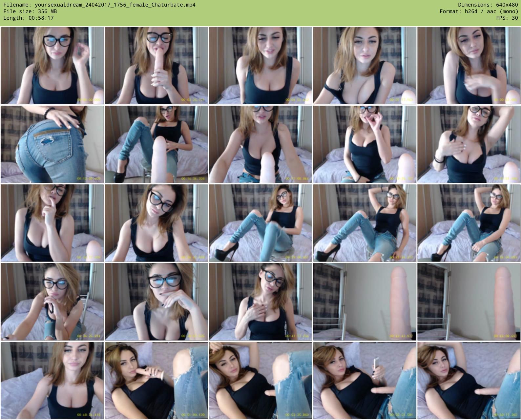The image size is (521, 420).
Task: Open the thumbnail stamped 00:07:17
Action: click(365, 66)
